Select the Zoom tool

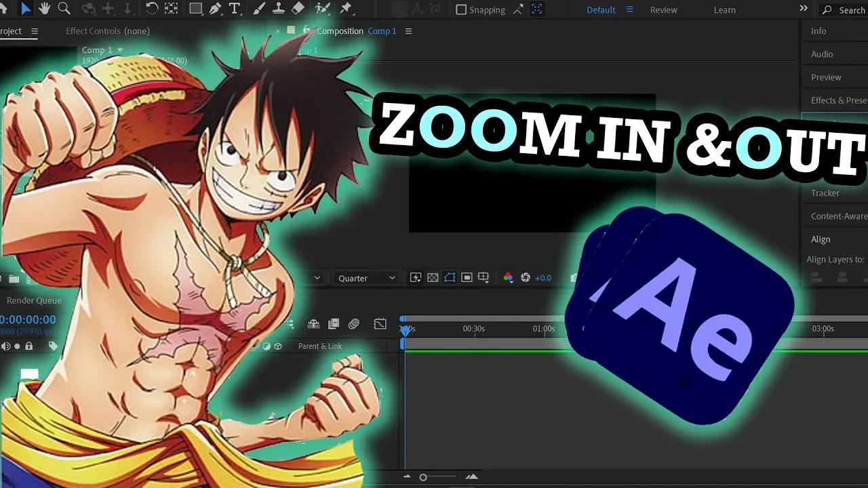tap(64, 9)
